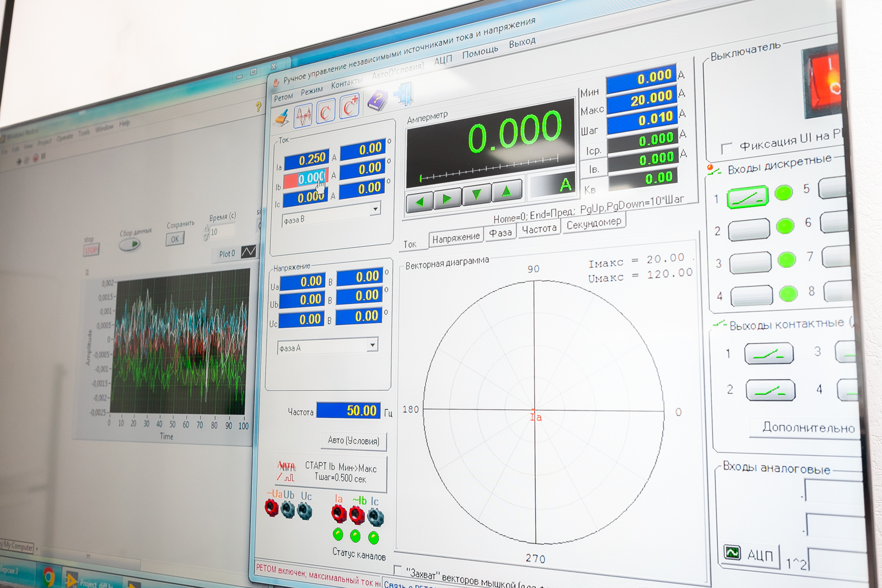Click the Дополнительно button
The height and width of the screenshot is (588, 882).
click(x=808, y=427)
